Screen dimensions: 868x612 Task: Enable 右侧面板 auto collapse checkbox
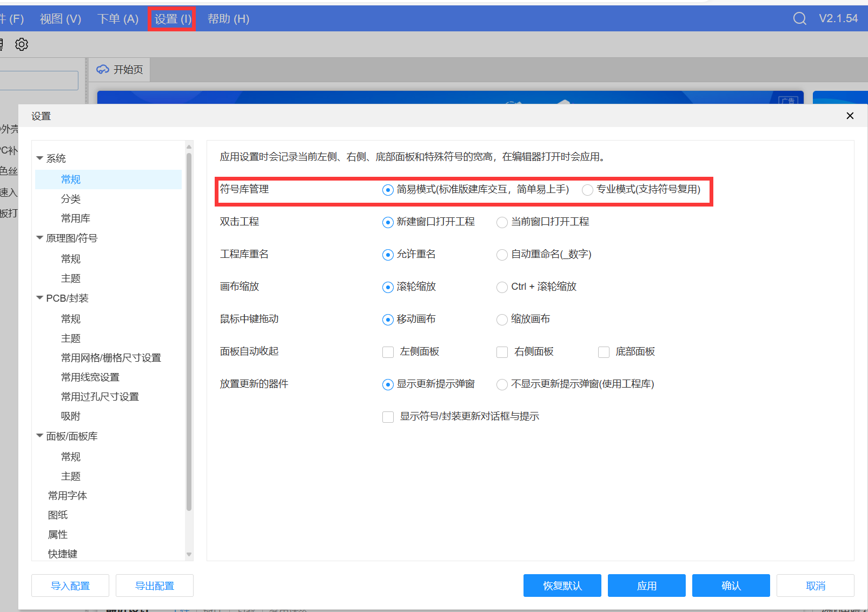click(x=502, y=352)
